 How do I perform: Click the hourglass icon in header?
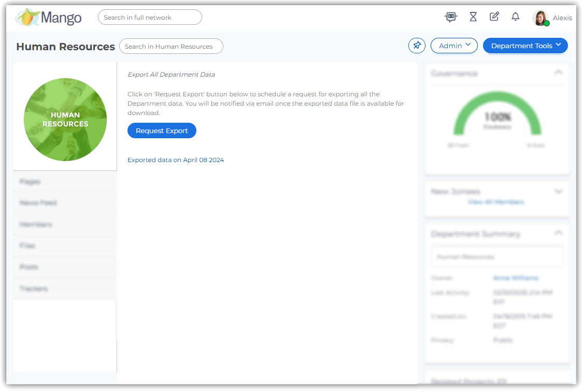point(473,17)
